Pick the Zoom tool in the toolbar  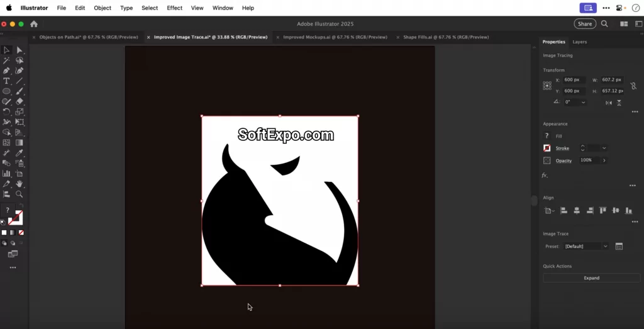19,194
